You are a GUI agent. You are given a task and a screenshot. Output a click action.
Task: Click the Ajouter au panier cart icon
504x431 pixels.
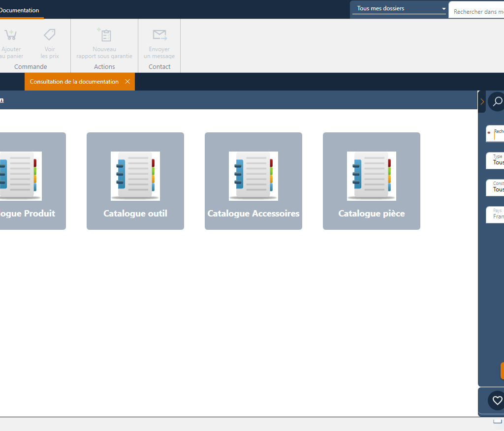point(10,35)
